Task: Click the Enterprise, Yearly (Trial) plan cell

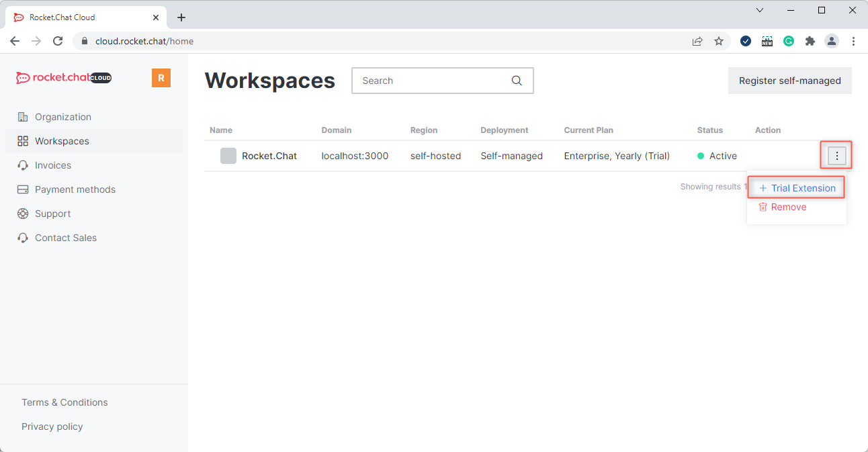Action: 617,156
